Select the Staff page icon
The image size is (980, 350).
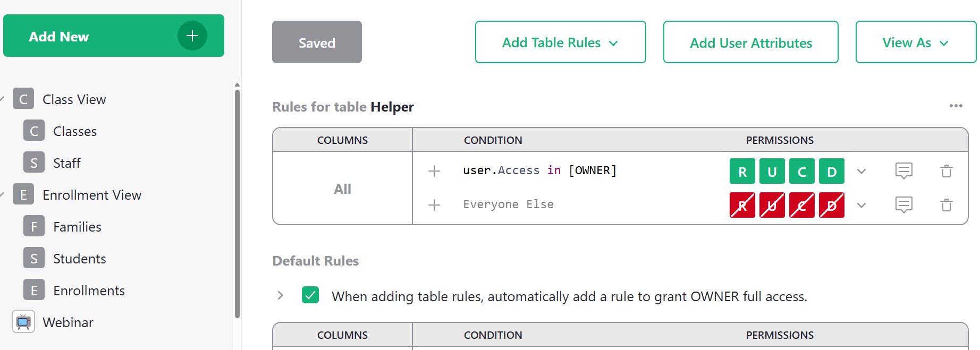tap(34, 163)
